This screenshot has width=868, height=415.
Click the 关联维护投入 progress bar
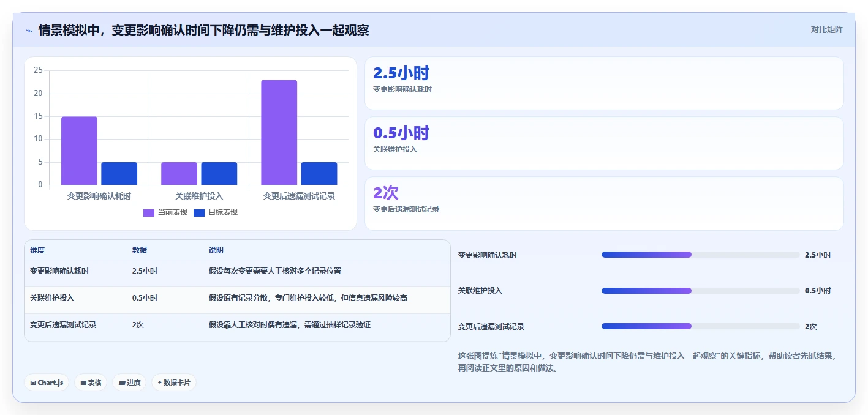[701, 291]
